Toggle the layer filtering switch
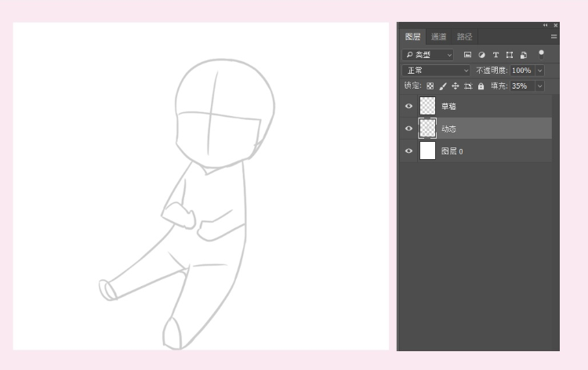Image resolution: width=588 pixels, height=370 pixels. [x=541, y=54]
